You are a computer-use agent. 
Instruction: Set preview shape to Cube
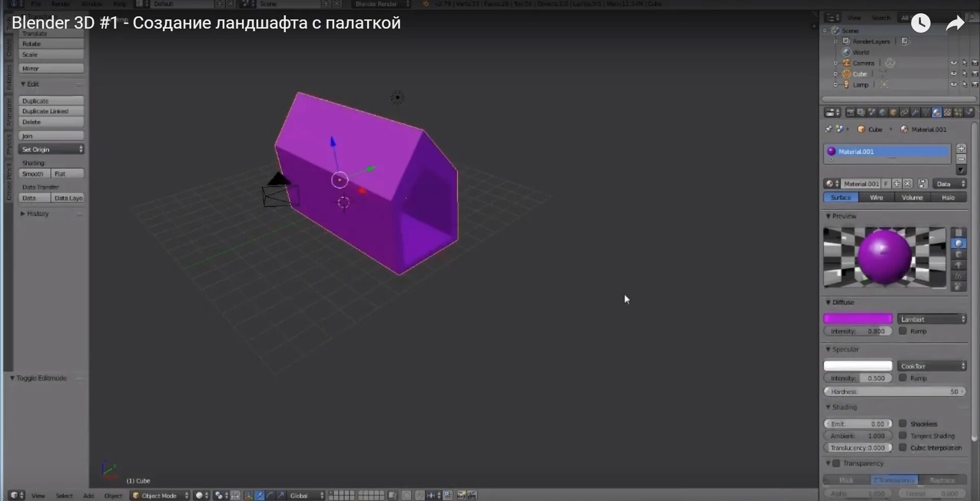pos(958,254)
